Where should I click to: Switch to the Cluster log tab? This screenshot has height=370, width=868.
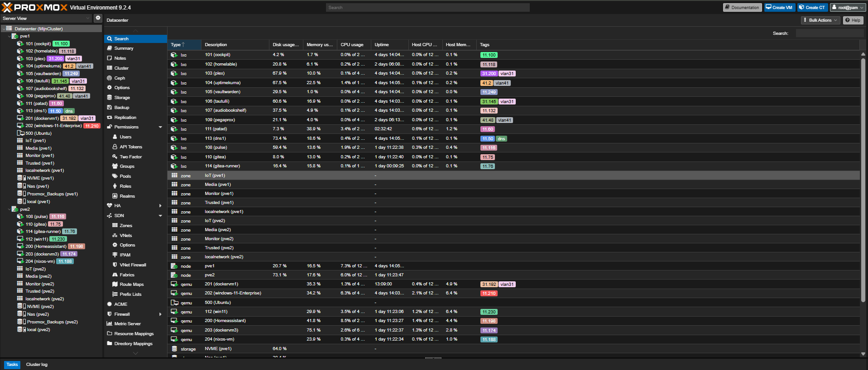(x=37, y=365)
